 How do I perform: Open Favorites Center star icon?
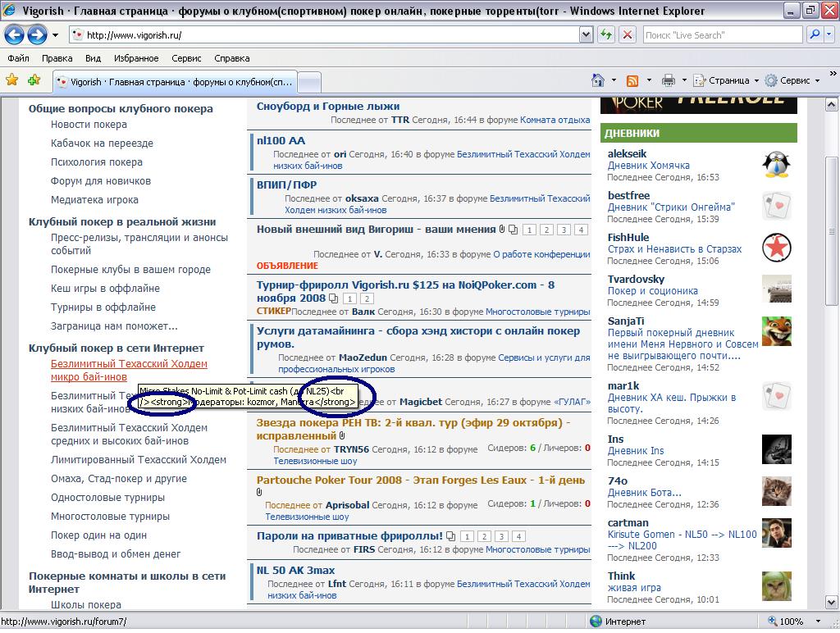12,80
